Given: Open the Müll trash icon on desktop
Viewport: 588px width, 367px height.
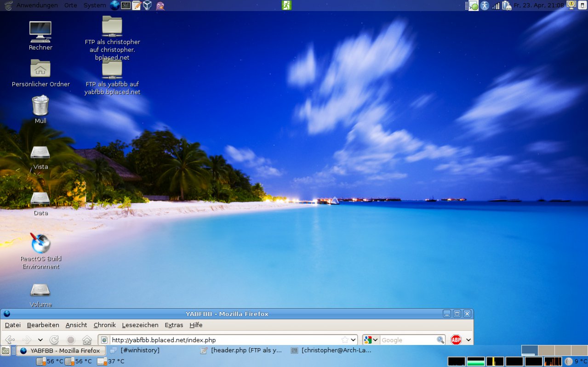Looking at the screenshot, I should coord(40,106).
